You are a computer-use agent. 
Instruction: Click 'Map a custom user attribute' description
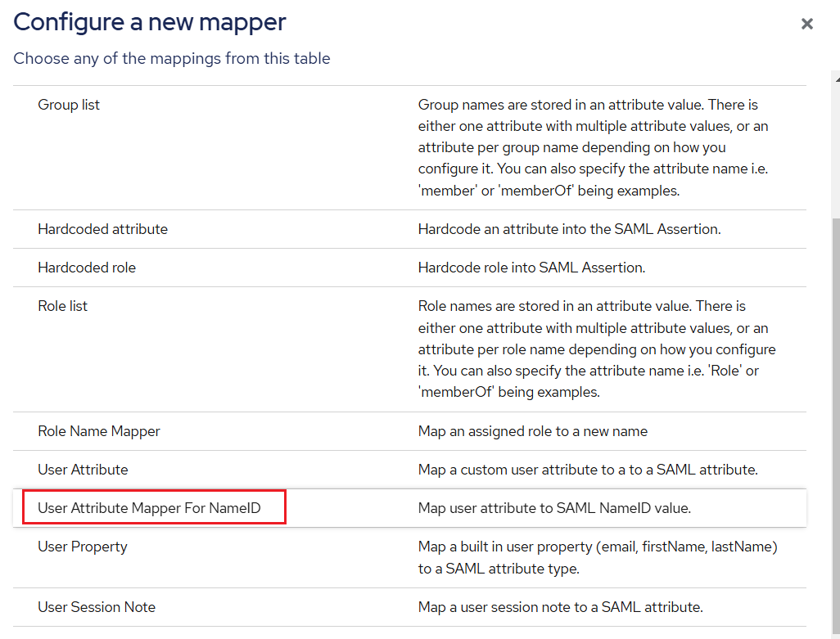588,470
